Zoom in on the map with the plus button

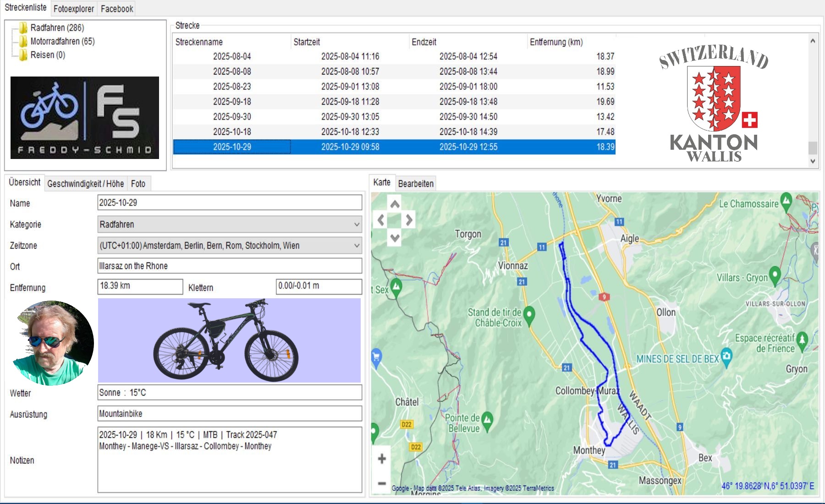coord(381,459)
